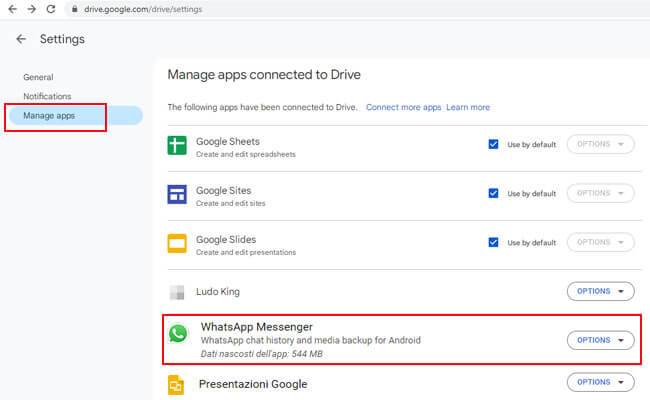Image resolution: width=650 pixels, height=400 pixels.
Task: Click the Presentazioni Google app name
Action: click(253, 384)
